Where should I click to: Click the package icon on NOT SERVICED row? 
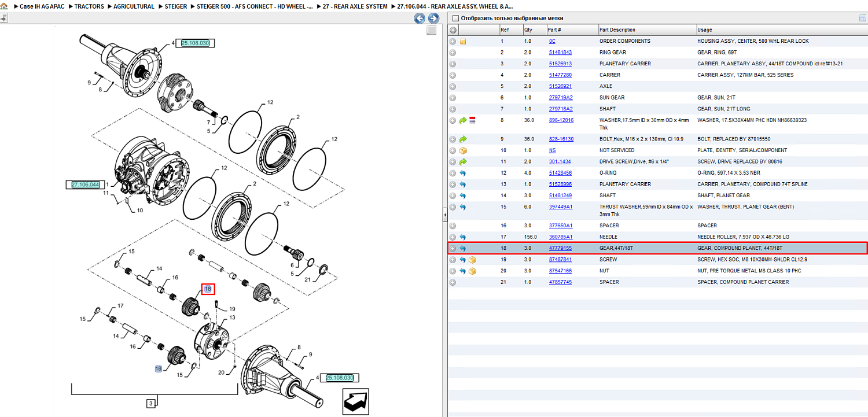point(463,150)
